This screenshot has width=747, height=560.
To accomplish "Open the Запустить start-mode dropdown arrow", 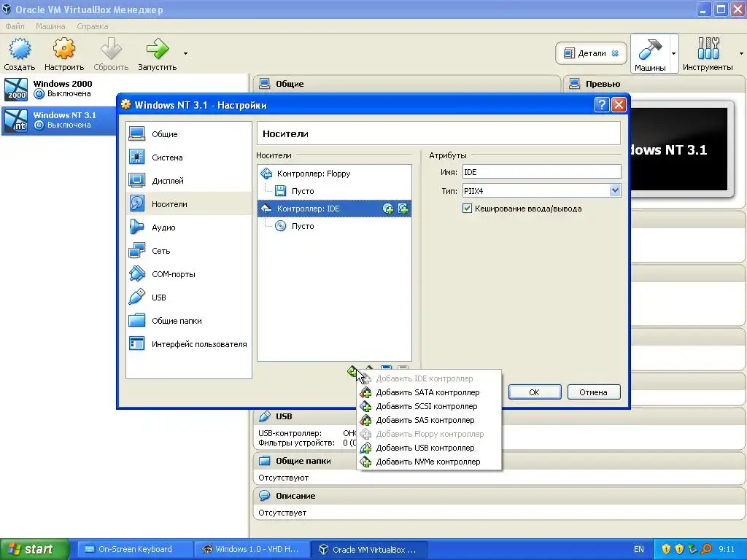I will point(185,53).
